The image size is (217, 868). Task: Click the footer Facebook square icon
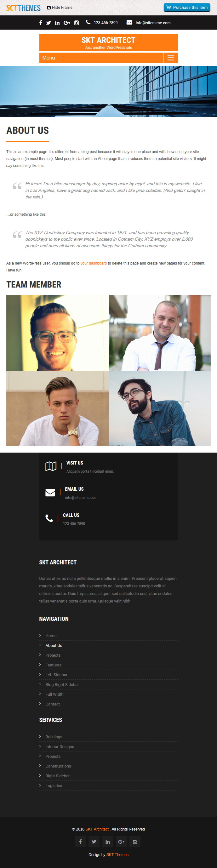(x=80, y=841)
